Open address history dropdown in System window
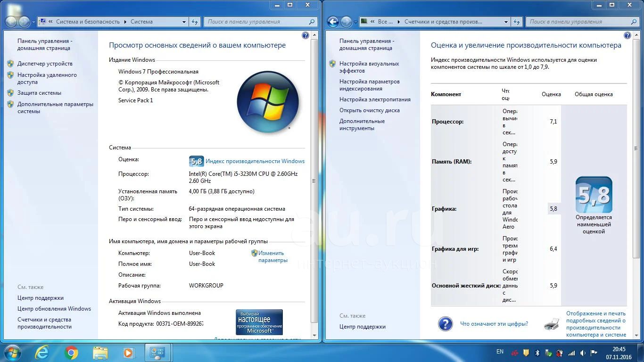The height and width of the screenshot is (362, 644). click(184, 22)
